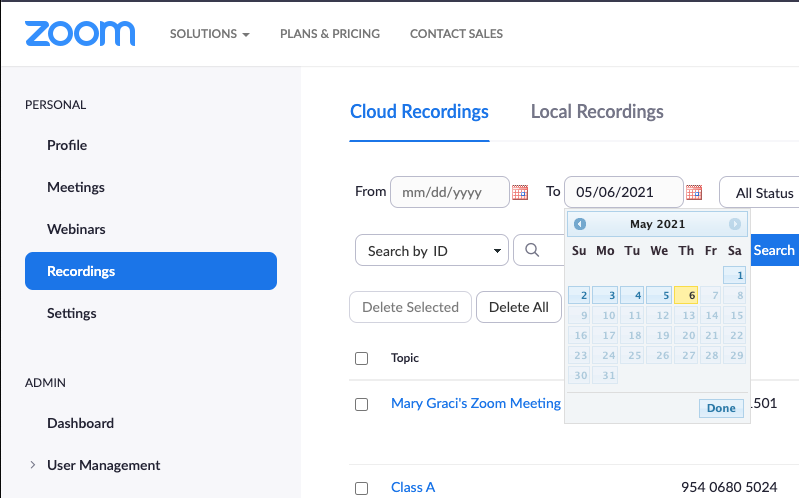Tick the select-all checkbox beside Topic
This screenshot has height=498, width=799.
[362, 358]
